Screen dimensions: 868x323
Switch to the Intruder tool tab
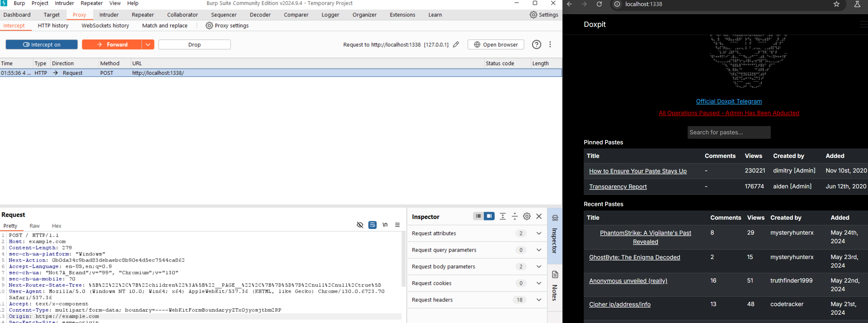(109, 15)
